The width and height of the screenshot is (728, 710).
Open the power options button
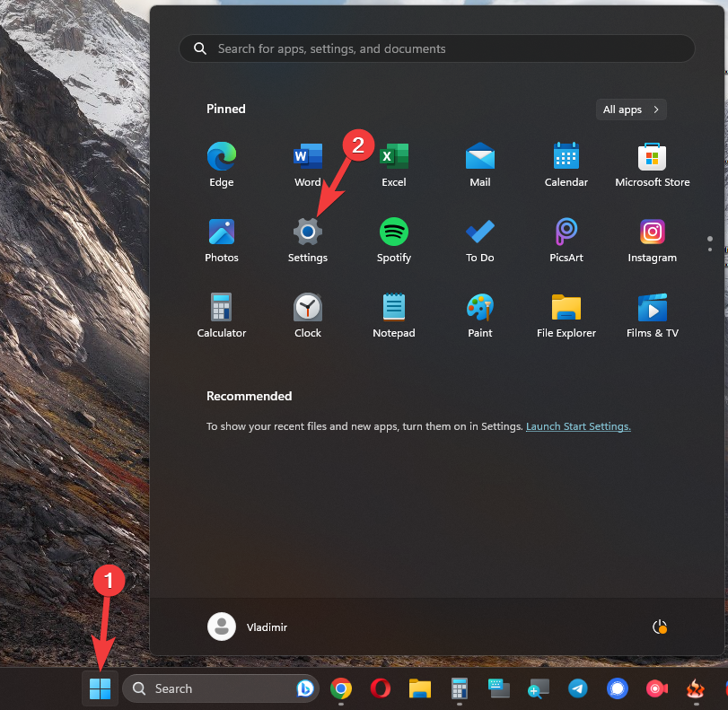[x=660, y=627]
